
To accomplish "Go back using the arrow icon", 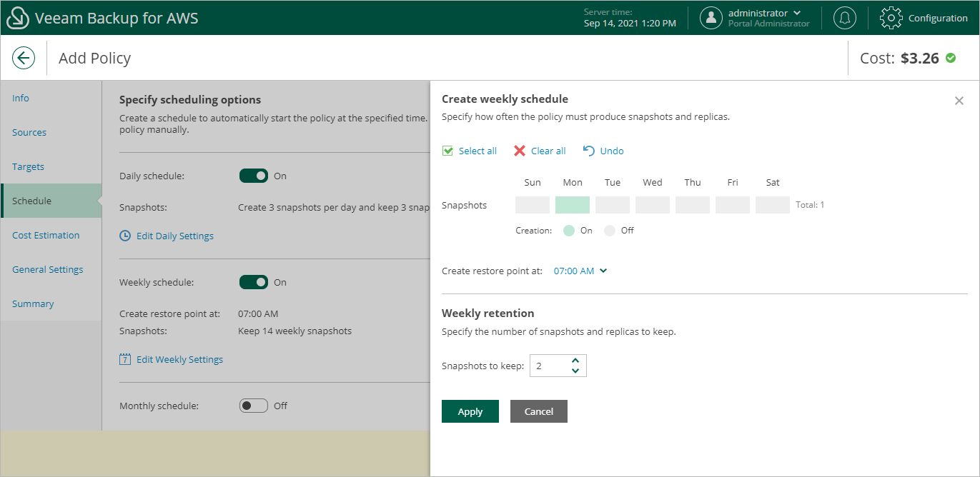I will tap(24, 58).
